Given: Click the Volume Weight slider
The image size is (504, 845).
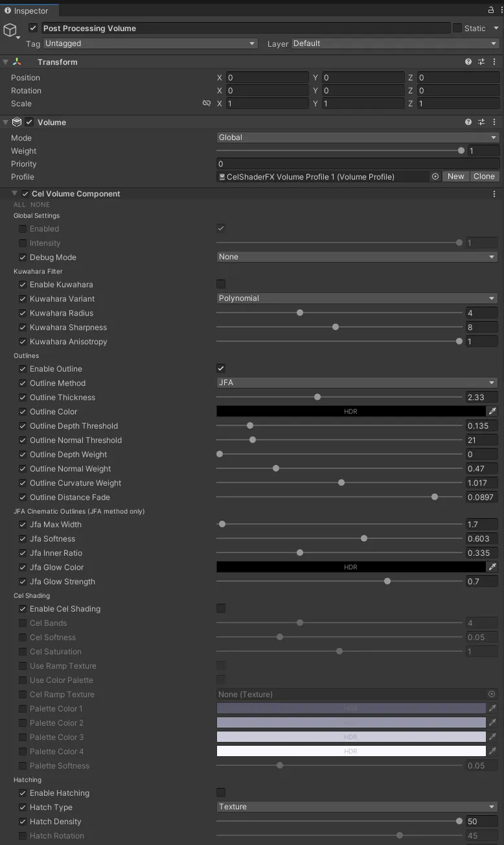Looking at the screenshot, I should pyautogui.click(x=340, y=150).
